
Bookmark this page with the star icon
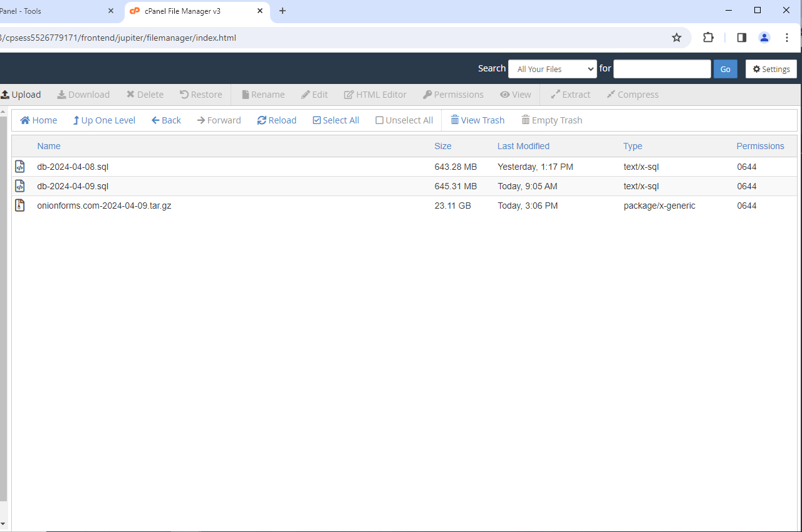pos(677,38)
